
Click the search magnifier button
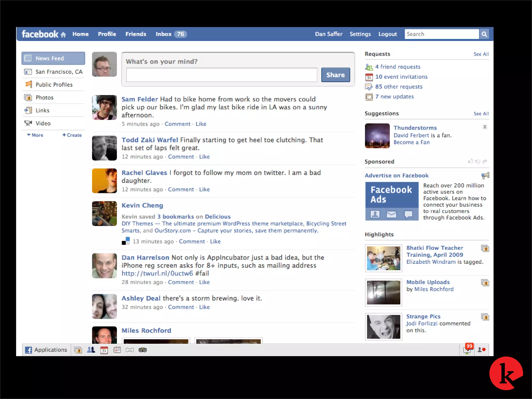click(x=484, y=34)
